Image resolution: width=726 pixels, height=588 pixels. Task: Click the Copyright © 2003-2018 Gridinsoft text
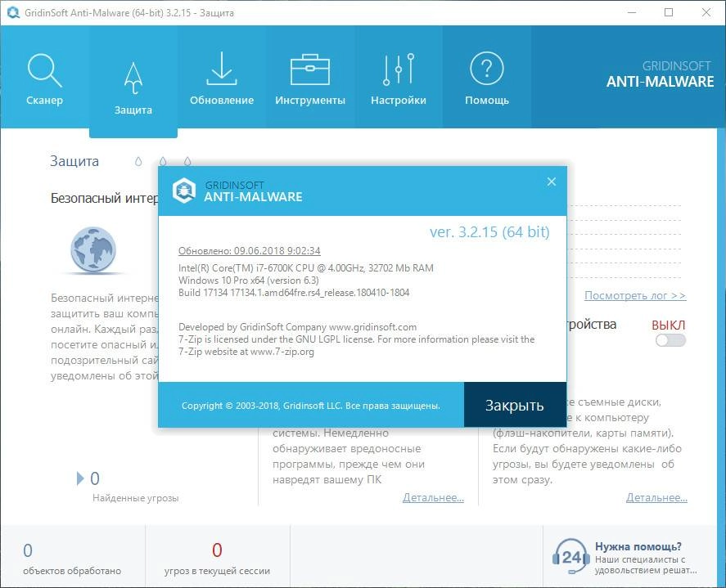[311, 406]
